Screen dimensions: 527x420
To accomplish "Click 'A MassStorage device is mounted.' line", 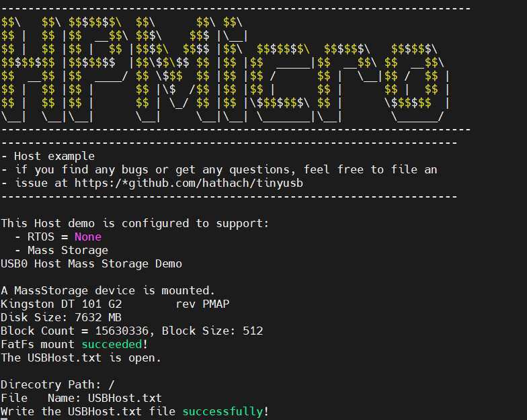I will (108, 290).
